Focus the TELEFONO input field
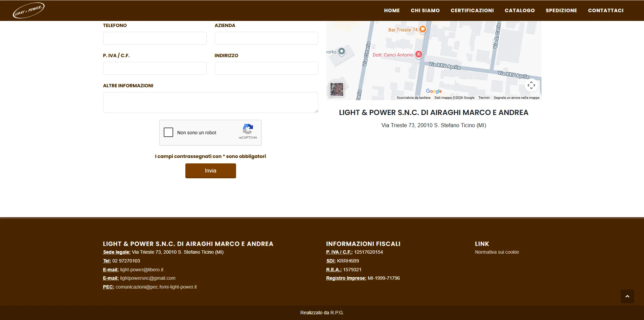 (x=155, y=38)
